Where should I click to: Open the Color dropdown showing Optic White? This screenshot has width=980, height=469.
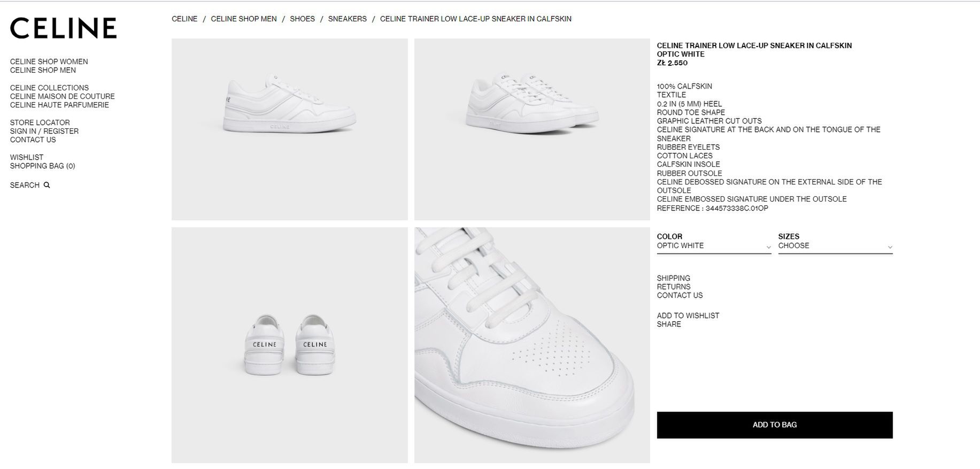pyautogui.click(x=714, y=246)
